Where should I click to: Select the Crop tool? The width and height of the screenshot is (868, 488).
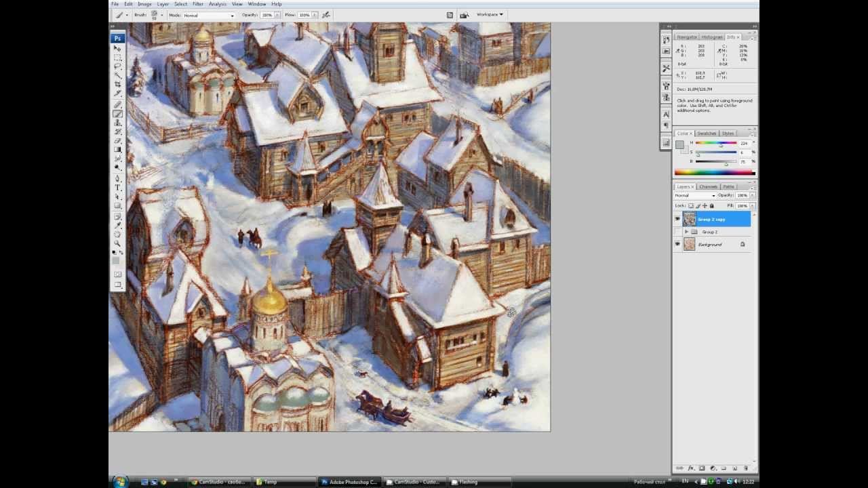pyautogui.click(x=117, y=83)
